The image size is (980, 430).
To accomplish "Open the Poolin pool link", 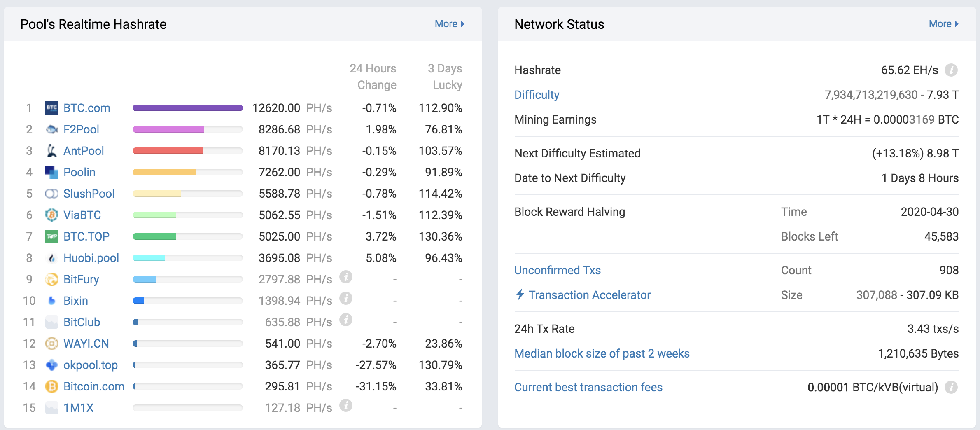I will [79, 172].
